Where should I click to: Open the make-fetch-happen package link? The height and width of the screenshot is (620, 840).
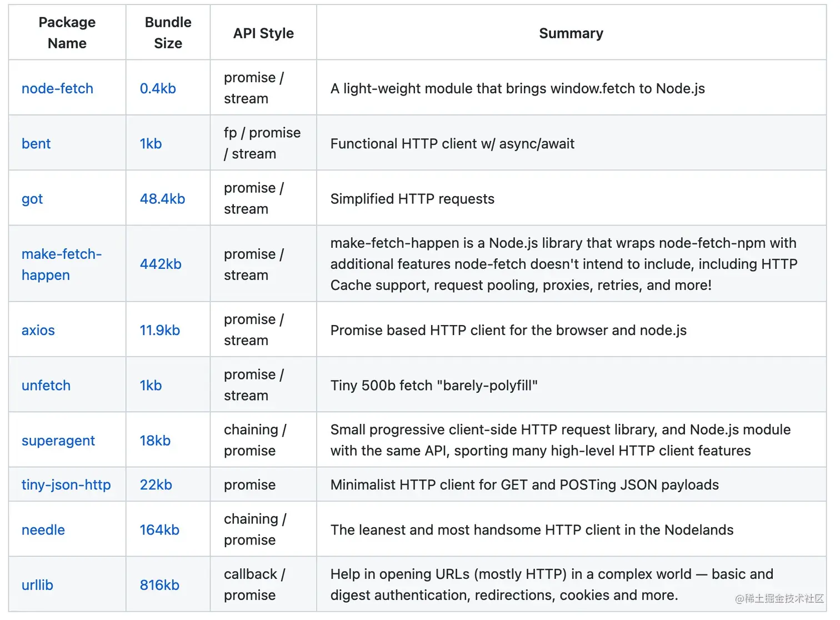pos(62,264)
